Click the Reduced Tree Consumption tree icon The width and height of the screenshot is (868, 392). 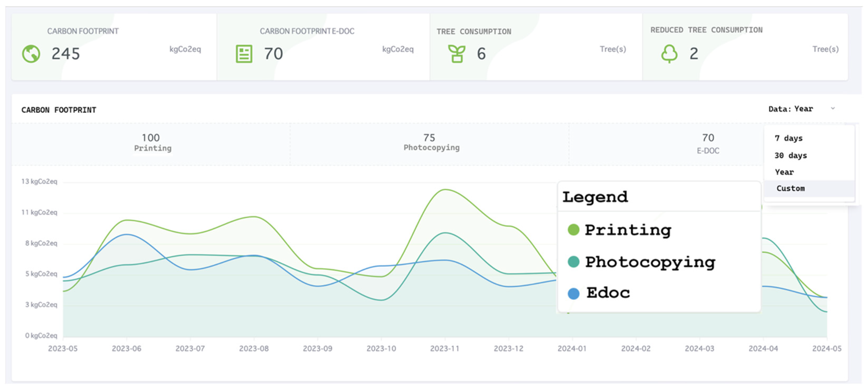pyautogui.click(x=669, y=54)
